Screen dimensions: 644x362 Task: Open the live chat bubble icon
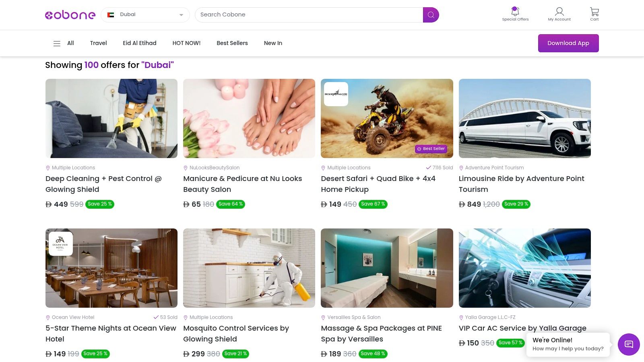629,344
